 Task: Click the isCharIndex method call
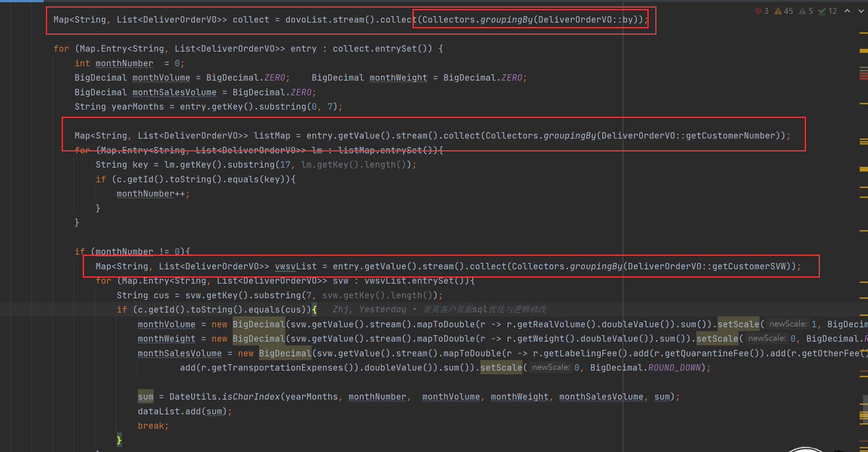[251, 397]
